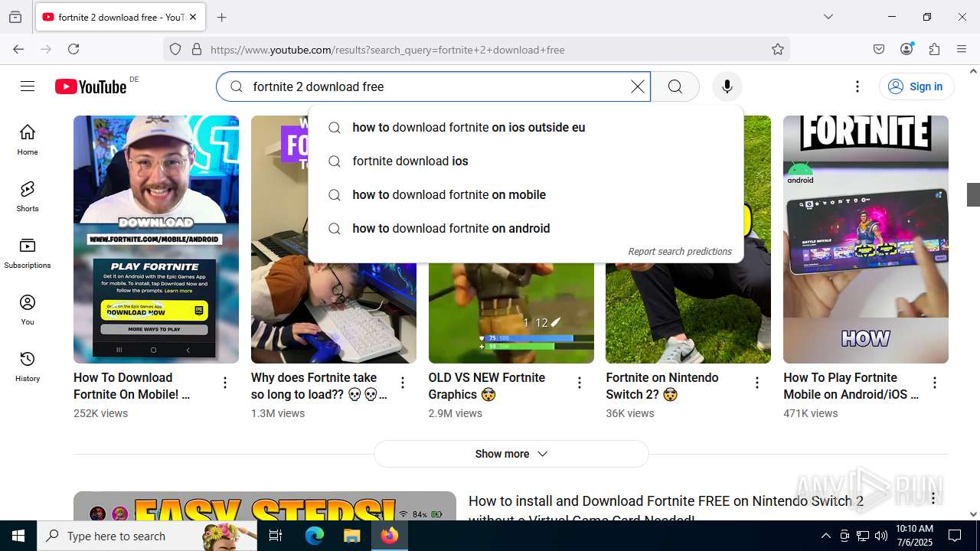Click Windows taskbar search box

tap(147, 536)
